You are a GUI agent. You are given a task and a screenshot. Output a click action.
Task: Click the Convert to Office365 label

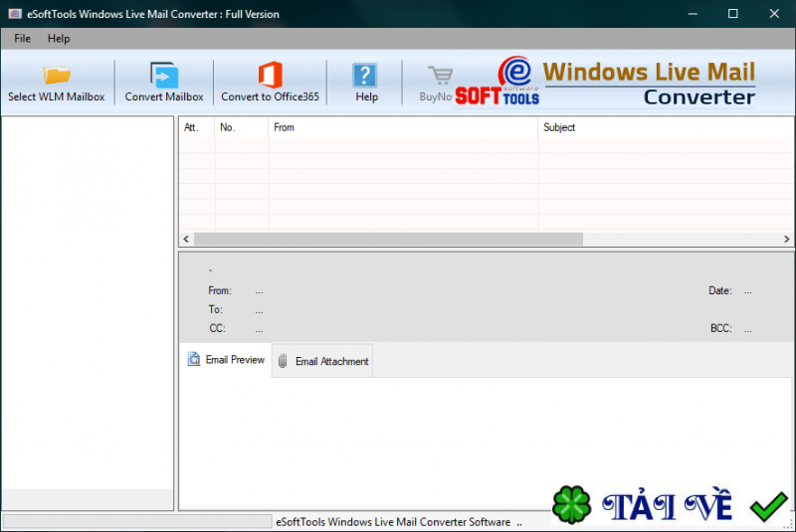pos(270,96)
